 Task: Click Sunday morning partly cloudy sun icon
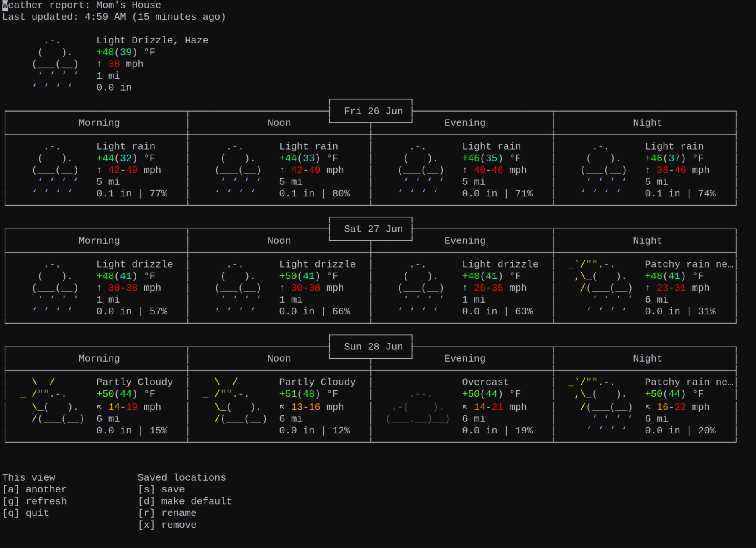pos(52,400)
